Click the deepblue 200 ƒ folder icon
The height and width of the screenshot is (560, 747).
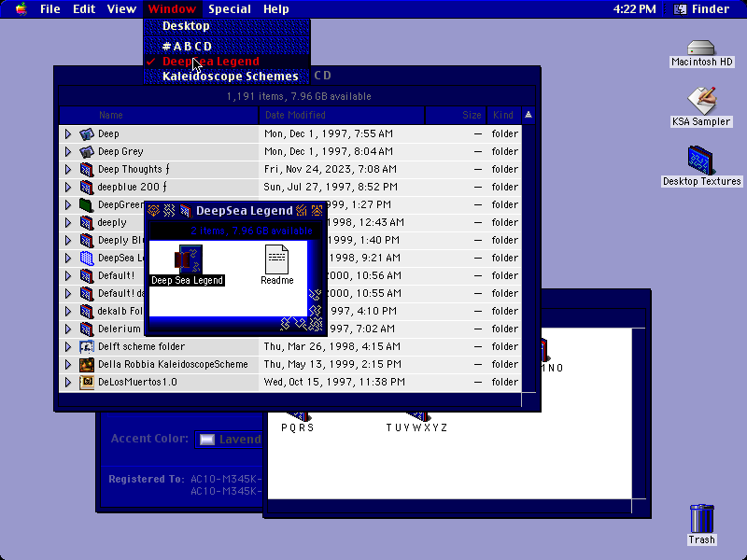pos(86,188)
